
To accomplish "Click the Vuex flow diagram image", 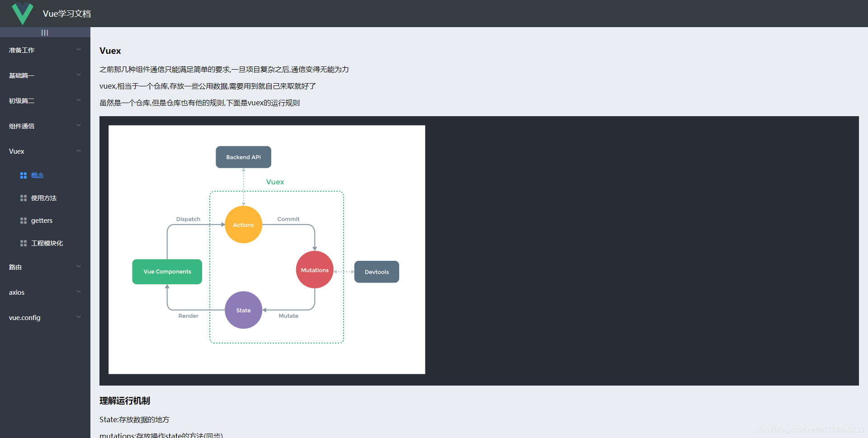I will tap(267, 250).
